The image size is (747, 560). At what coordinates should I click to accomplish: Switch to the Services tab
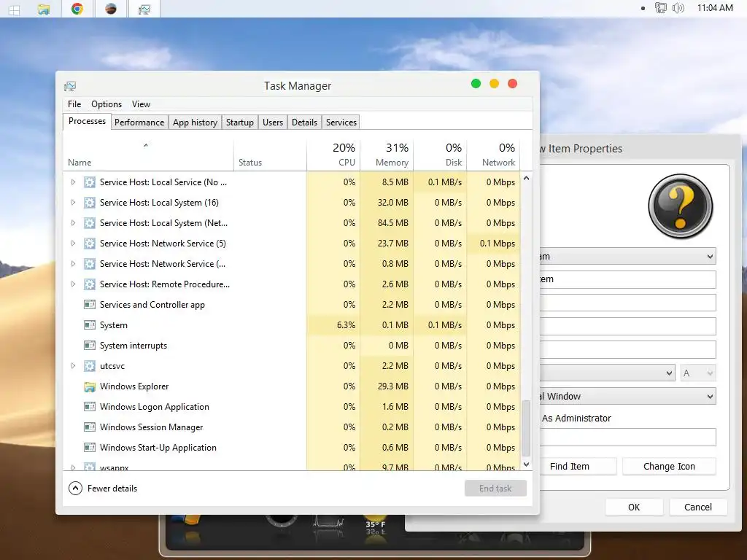pyautogui.click(x=341, y=122)
